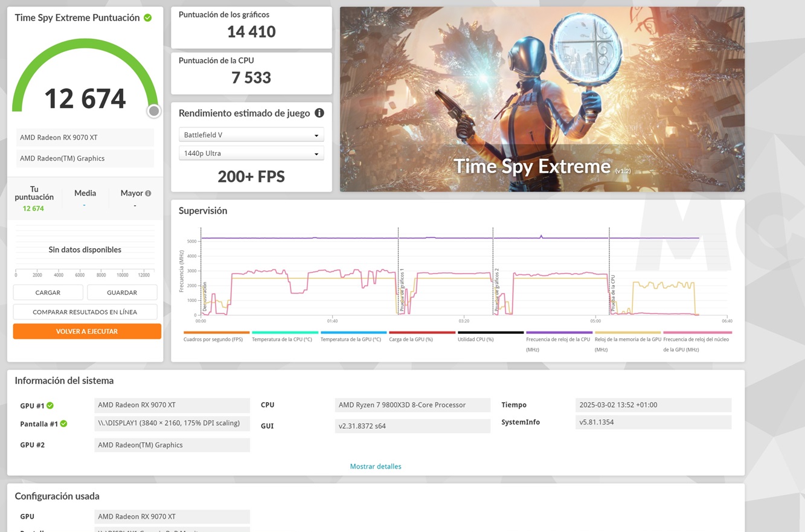This screenshot has width=805, height=532.
Task: Click the Prueba de gráficos 1 chart marker
Action: tap(402, 290)
